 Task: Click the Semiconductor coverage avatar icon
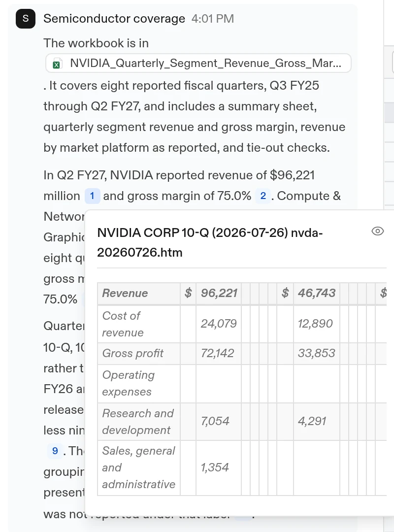(26, 19)
